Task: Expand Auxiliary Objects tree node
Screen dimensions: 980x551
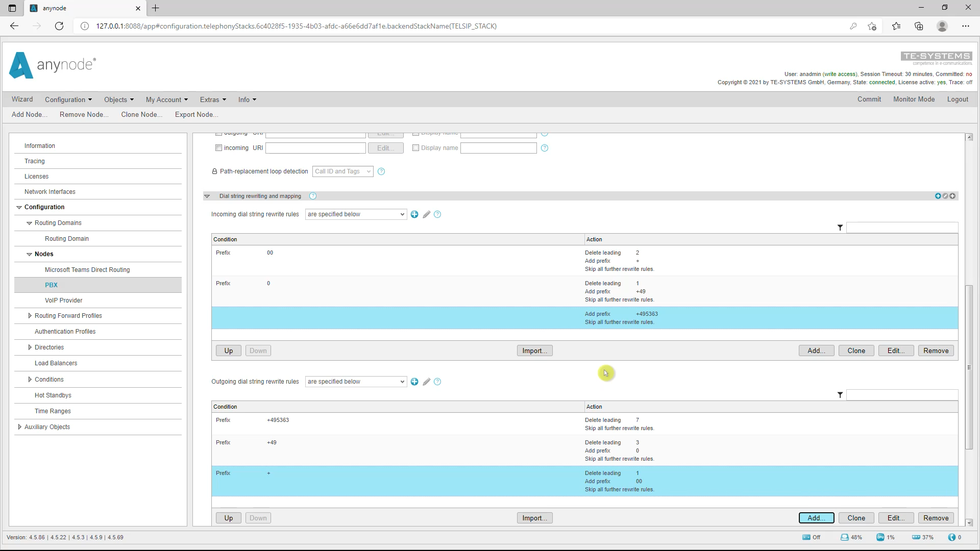Action: pyautogui.click(x=19, y=427)
